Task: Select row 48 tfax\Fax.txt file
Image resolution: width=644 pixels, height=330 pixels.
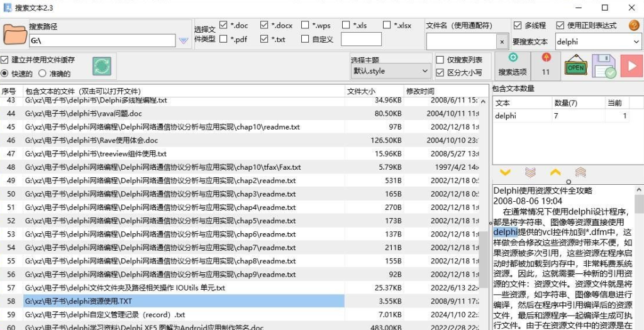Action: click(240, 167)
